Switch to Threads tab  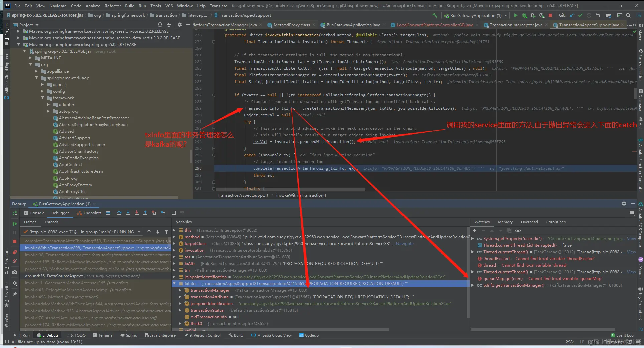pos(51,222)
